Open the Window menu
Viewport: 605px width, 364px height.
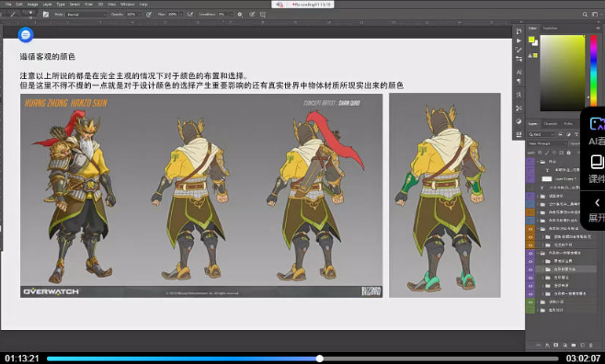(127, 5)
